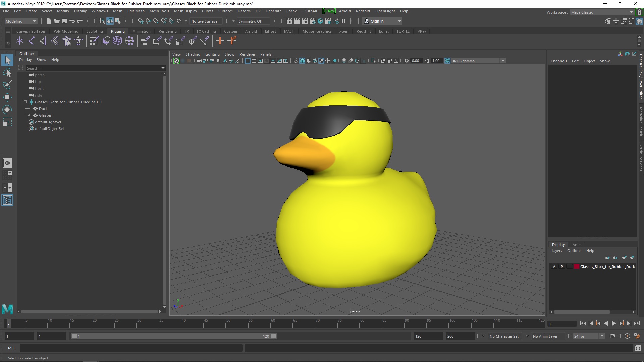This screenshot has width=644, height=362.
Task: Select the Lasso Select tool in Tool Box
Action: tap(7, 73)
